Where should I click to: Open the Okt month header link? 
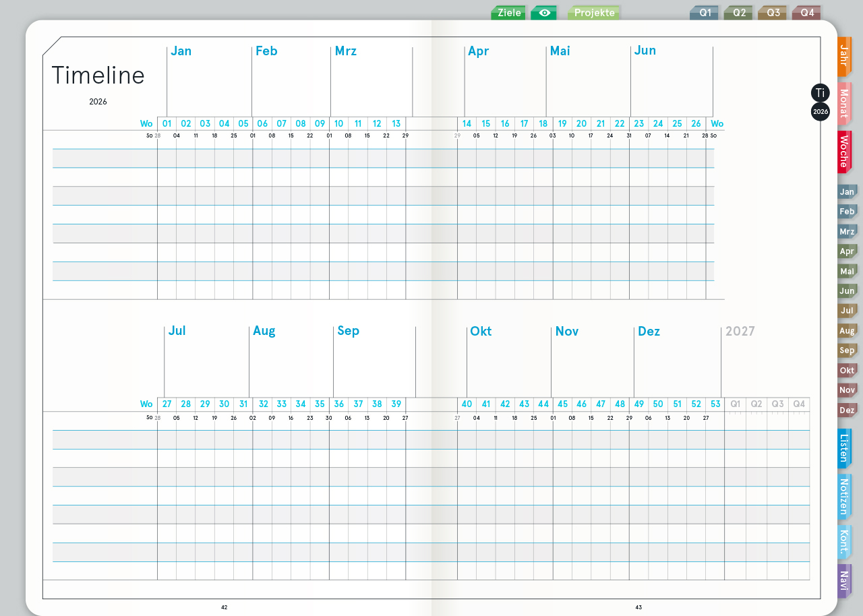coord(481,332)
